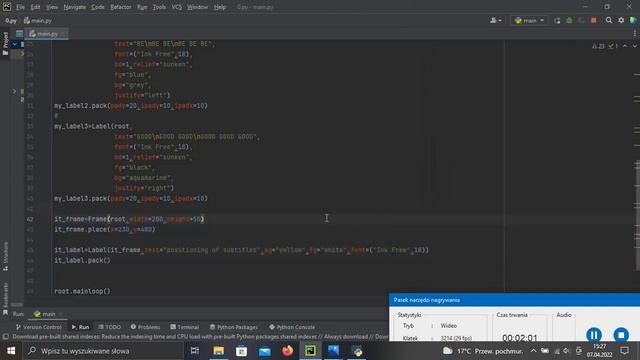
Task: Show hidden system tray icons chevron
Action: (x=533, y=351)
